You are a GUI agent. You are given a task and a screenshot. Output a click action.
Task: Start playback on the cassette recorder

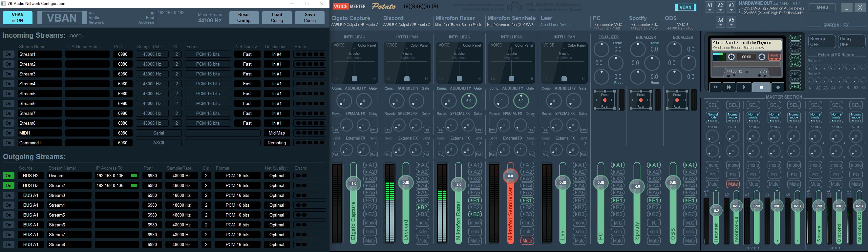pos(744,87)
